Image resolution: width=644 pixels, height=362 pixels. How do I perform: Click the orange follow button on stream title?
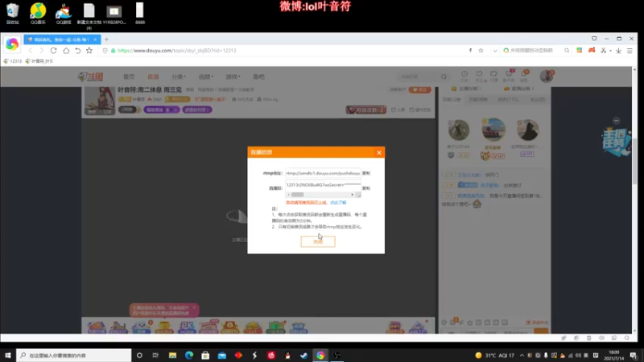tap(419, 89)
